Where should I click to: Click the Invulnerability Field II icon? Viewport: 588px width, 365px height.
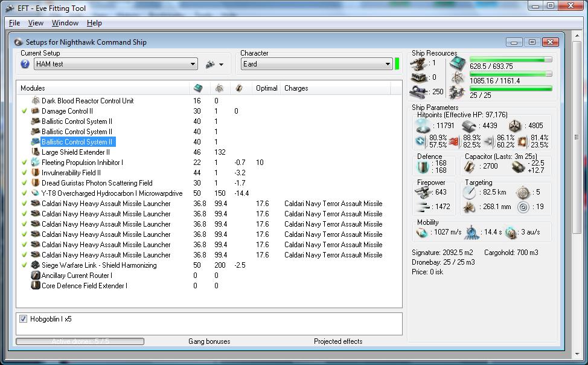point(36,173)
